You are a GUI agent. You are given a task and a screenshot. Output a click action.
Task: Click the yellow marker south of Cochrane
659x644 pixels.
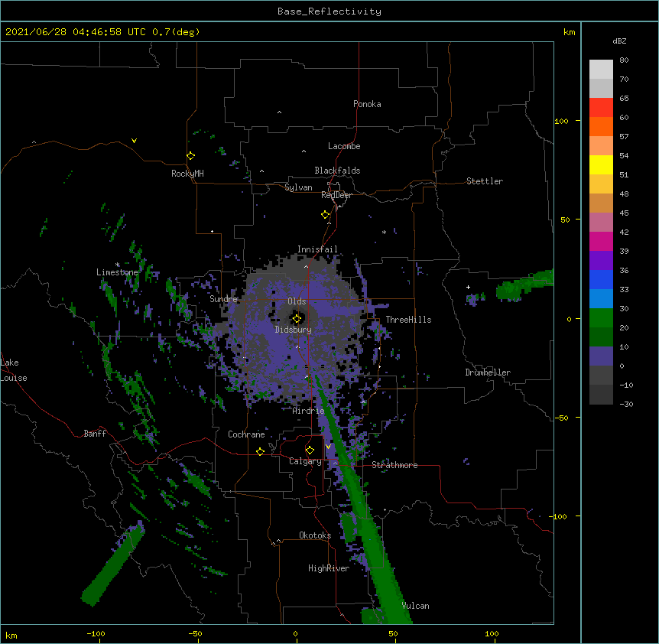pyautogui.click(x=260, y=451)
